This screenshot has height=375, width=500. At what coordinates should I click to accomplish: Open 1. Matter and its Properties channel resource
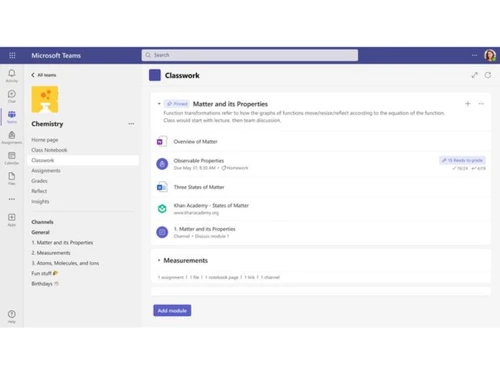click(x=204, y=229)
